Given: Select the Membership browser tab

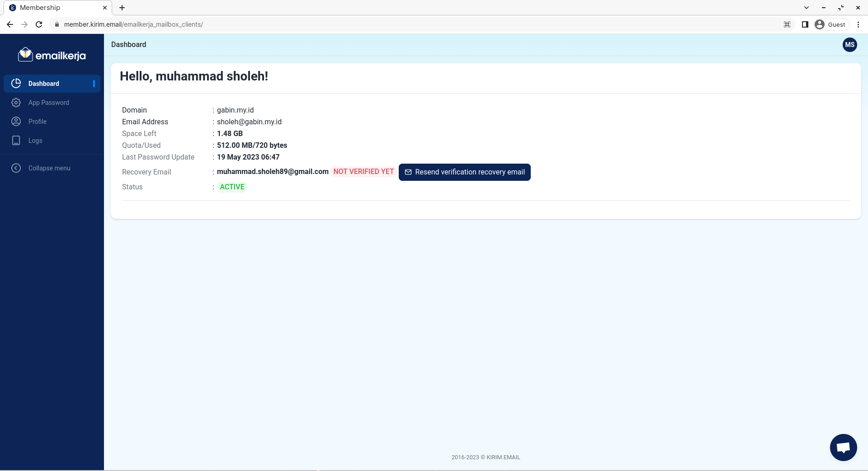Looking at the screenshot, I should (54, 8).
